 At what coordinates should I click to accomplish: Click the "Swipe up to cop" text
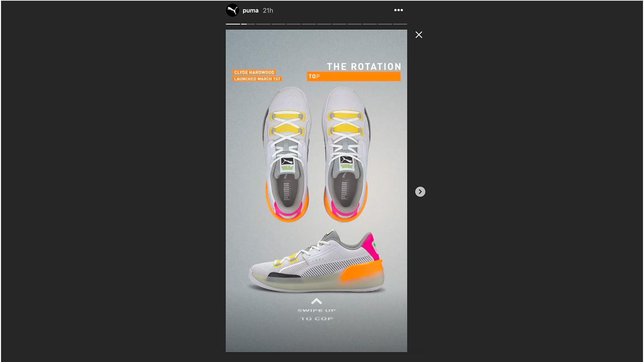[317, 314]
